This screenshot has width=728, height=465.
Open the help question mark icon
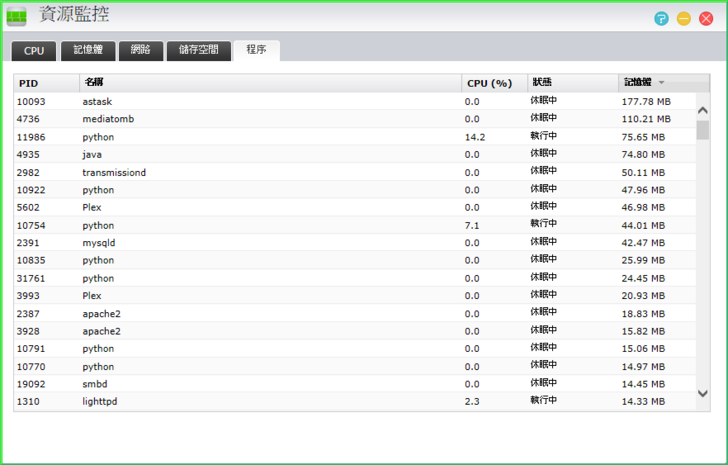(661, 19)
